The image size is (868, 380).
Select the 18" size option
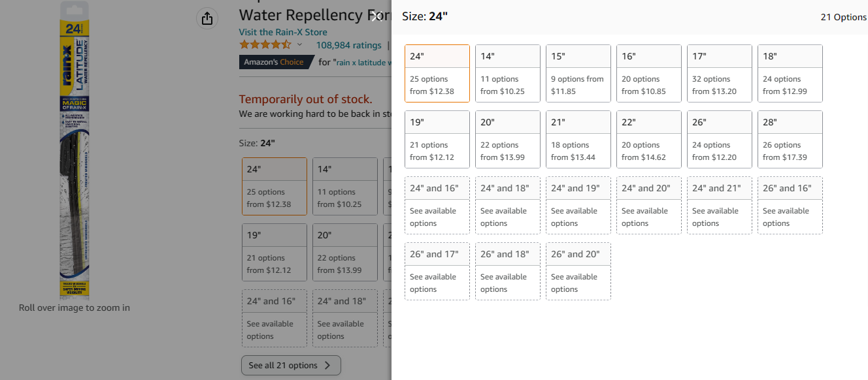(x=790, y=73)
